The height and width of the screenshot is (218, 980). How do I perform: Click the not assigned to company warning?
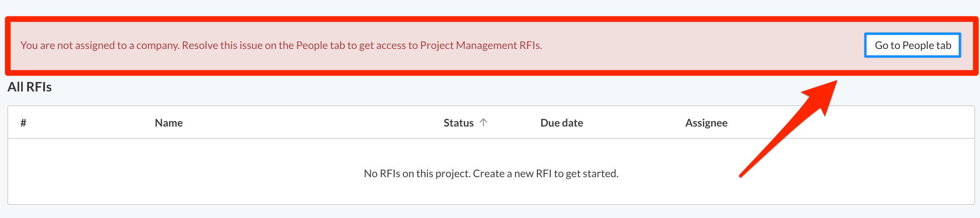click(281, 45)
